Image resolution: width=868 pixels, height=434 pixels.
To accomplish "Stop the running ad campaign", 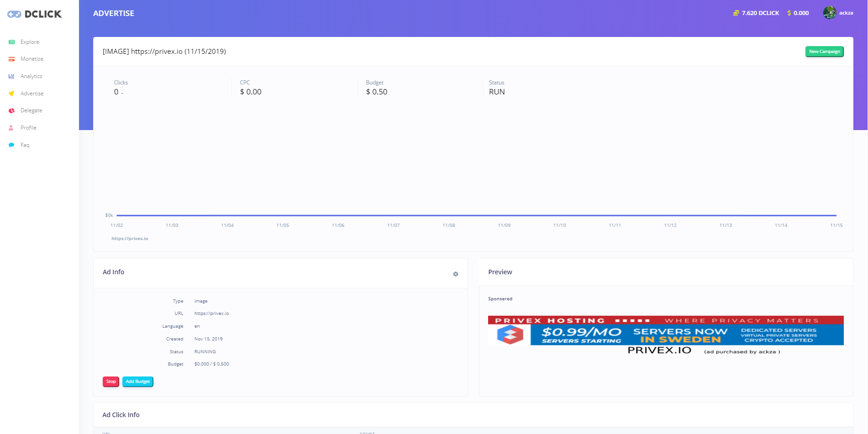I will 111,382.
